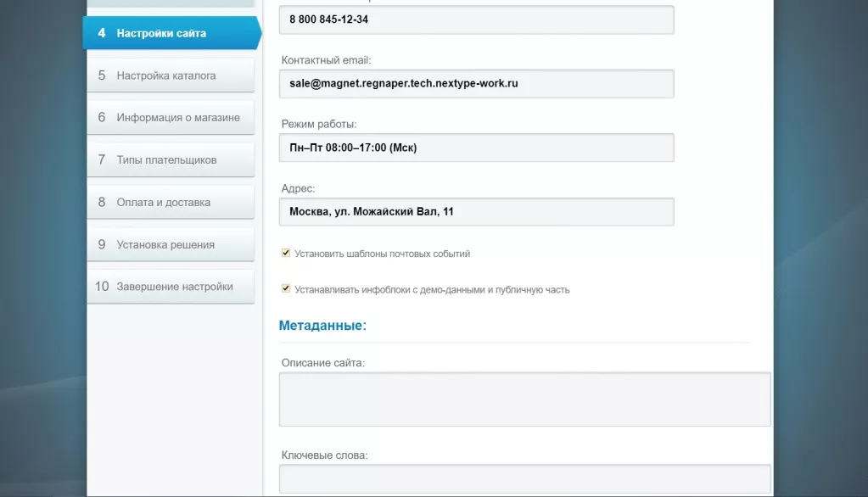
Task: Click the Описание сайта label
Action: (x=322, y=362)
